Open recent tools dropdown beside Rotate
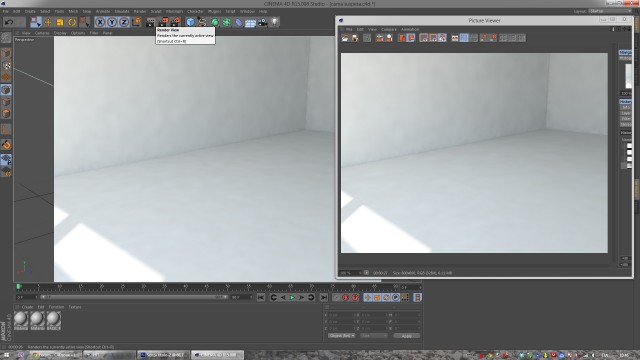640x360 pixels. pyautogui.click(x=84, y=22)
